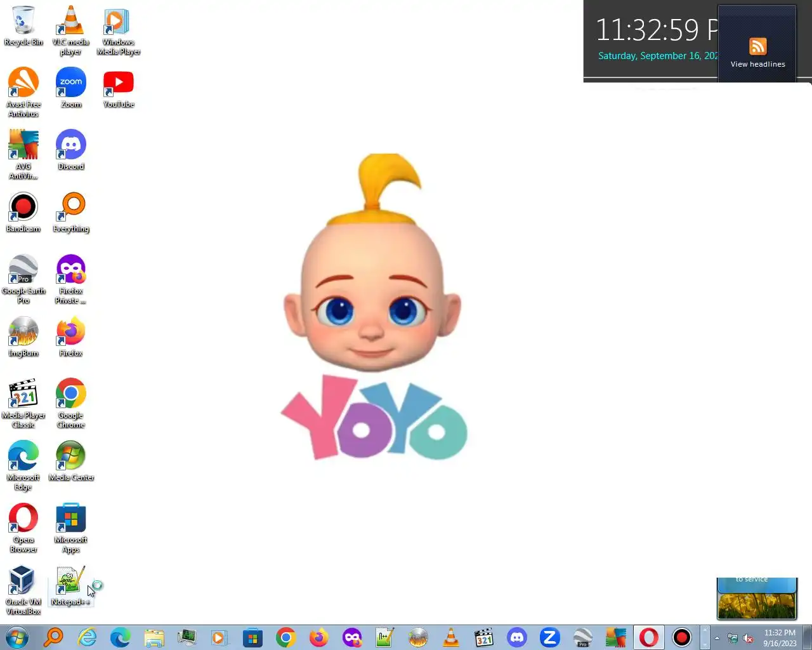
Task: Click the slideshow gadget flower picture
Action: (x=756, y=605)
